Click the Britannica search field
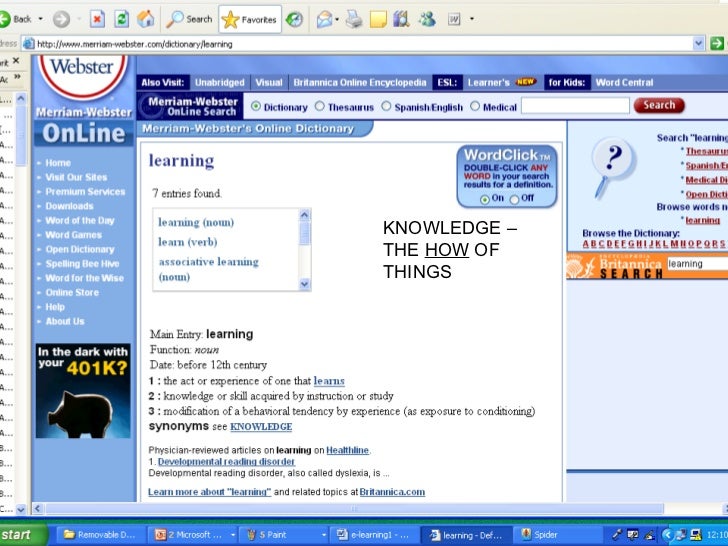 point(697,264)
